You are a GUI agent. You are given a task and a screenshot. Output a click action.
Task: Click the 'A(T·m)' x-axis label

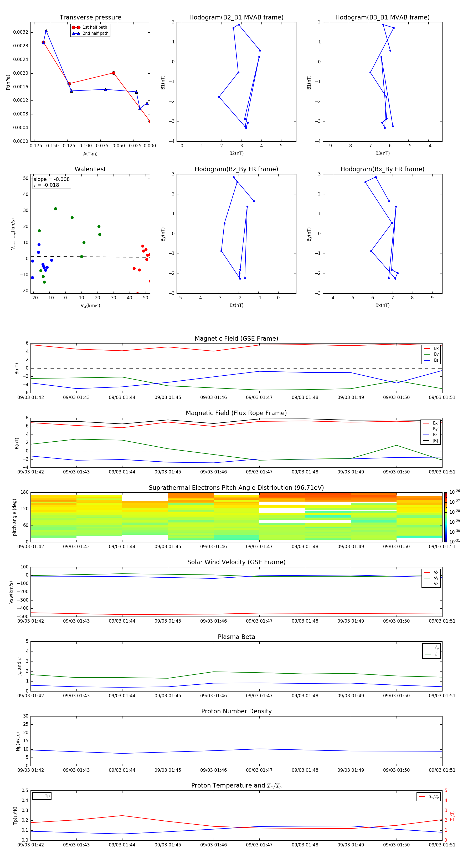(90, 154)
